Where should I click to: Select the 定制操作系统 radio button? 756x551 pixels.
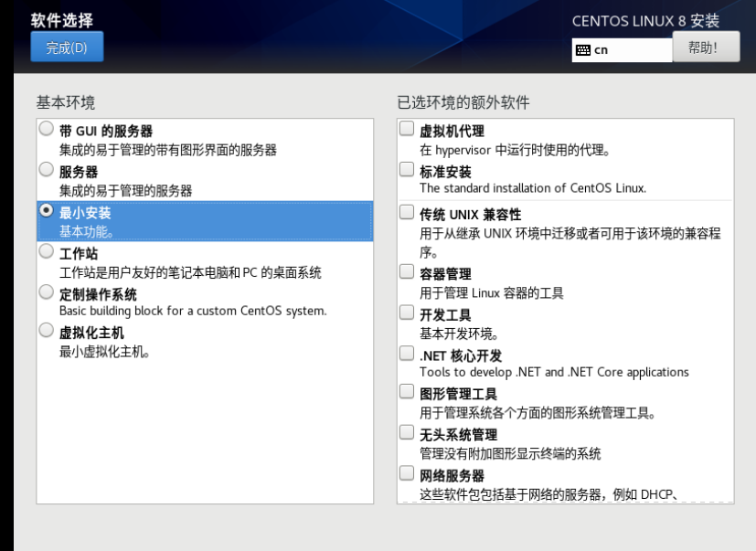tap(47, 291)
